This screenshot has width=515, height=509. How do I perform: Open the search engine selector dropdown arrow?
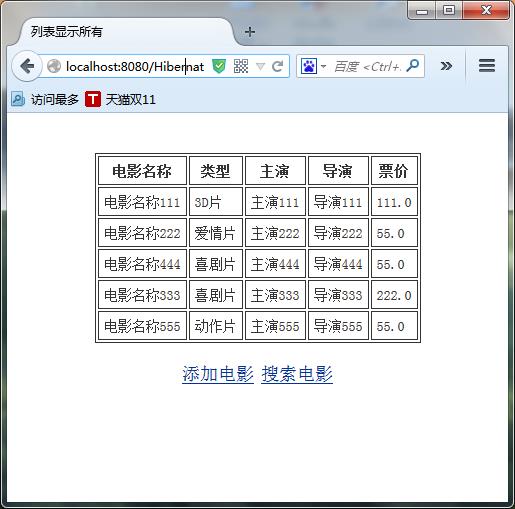pos(323,66)
